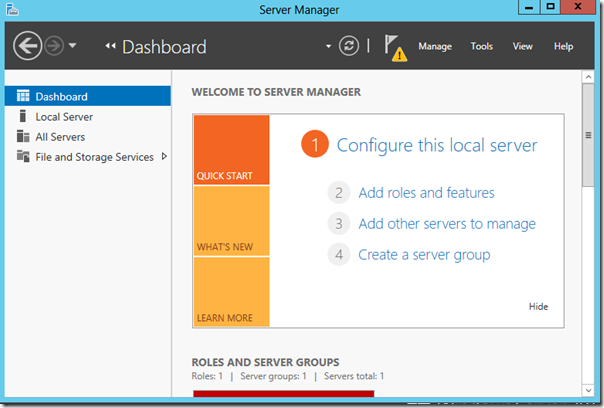Click the back navigation arrow

(28, 46)
